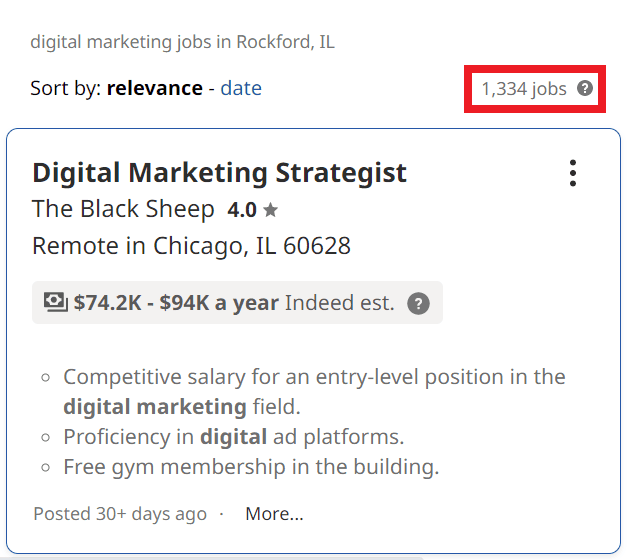Click the salary banknote icon
This screenshot has width=629, height=560.
point(55,302)
